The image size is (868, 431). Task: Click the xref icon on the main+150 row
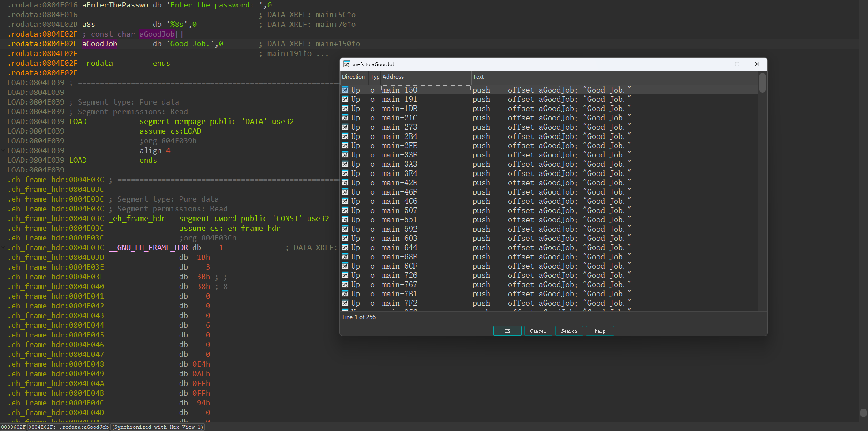click(x=345, y=90)
